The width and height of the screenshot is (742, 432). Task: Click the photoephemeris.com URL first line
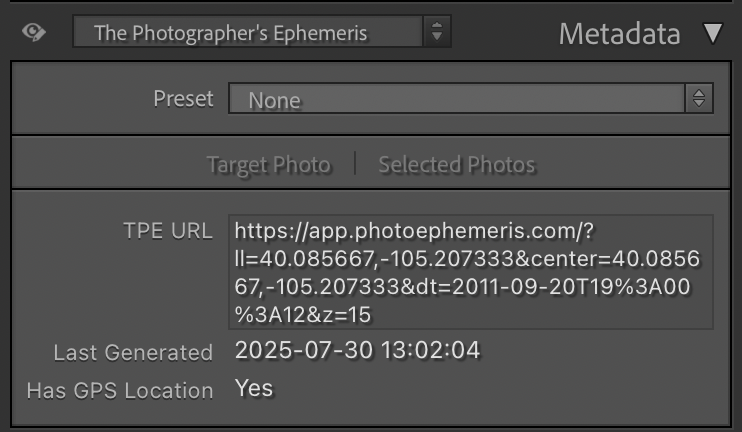click(x=414, y=231)
